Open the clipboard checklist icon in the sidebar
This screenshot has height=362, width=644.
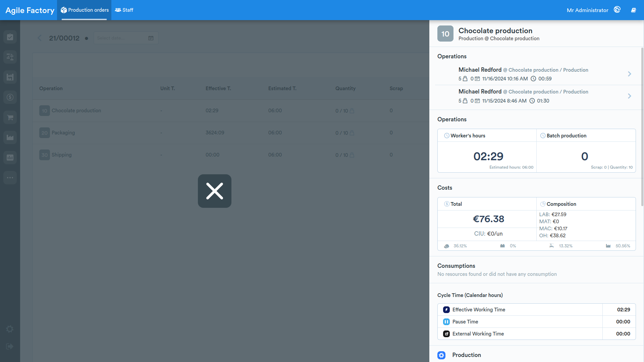click(10, 37)
